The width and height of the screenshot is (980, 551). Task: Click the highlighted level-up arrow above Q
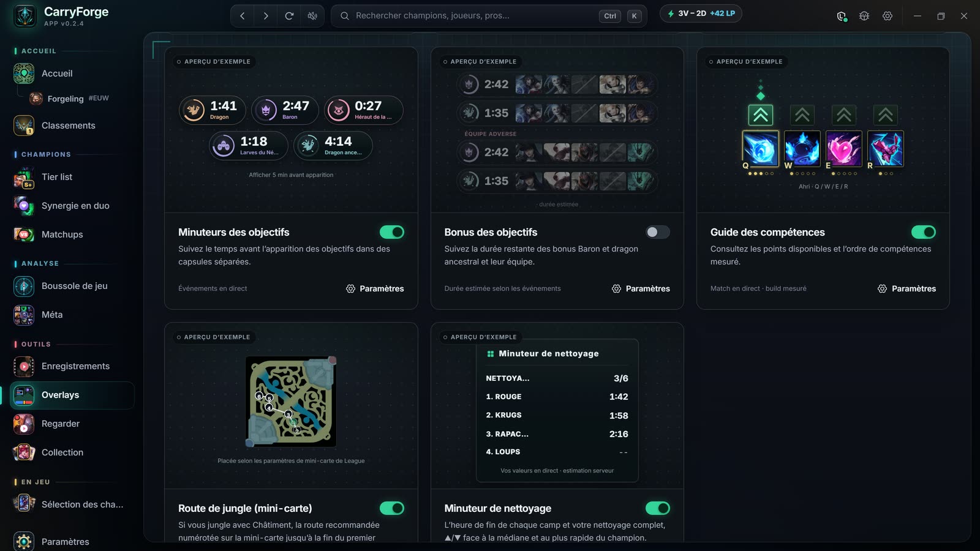[761, 115]
